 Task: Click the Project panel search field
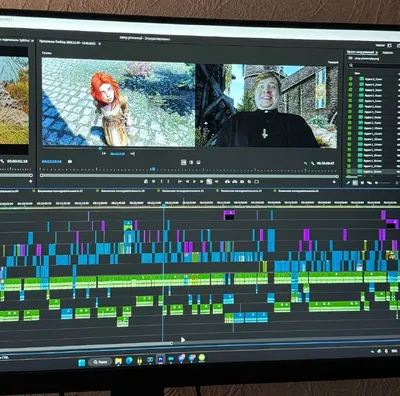tap(374, 65)
